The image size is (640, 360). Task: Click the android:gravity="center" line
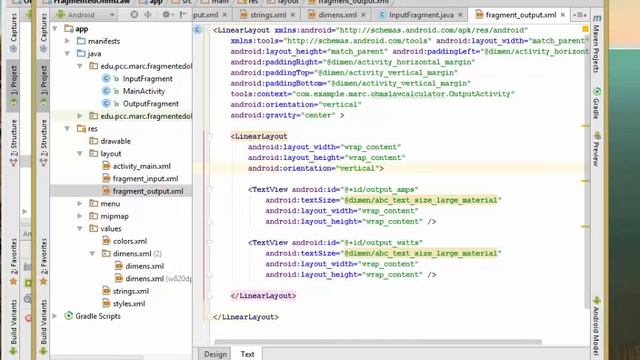(287, 115)
